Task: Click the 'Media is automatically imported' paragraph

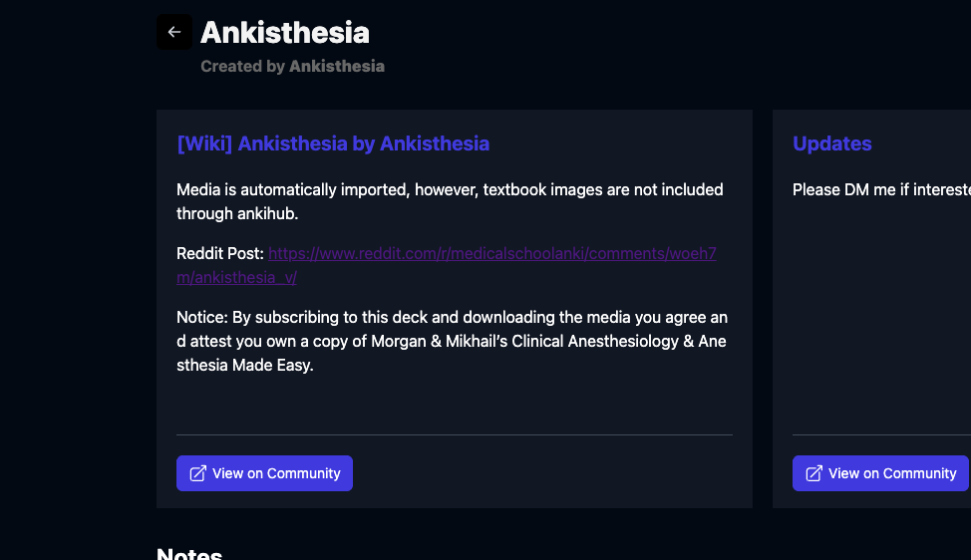Action: click(450, 200)
